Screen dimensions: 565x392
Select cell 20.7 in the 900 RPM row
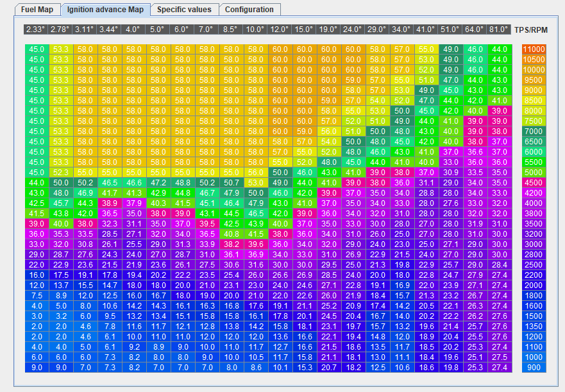click(x=328, y=368)
